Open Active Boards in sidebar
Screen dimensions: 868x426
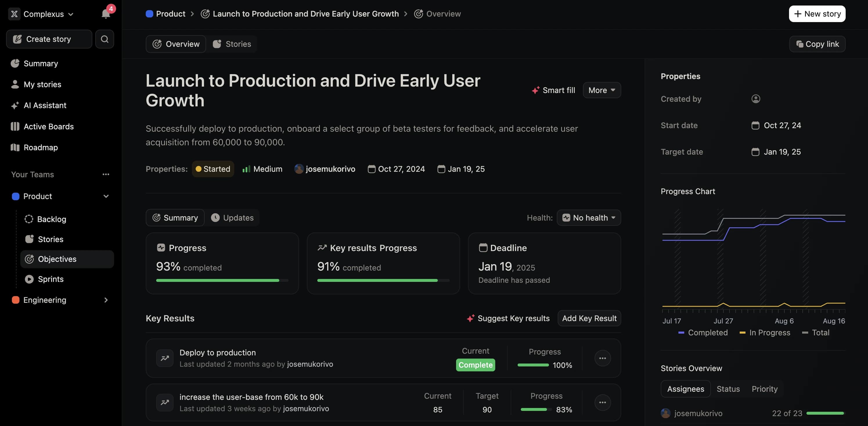48,126
